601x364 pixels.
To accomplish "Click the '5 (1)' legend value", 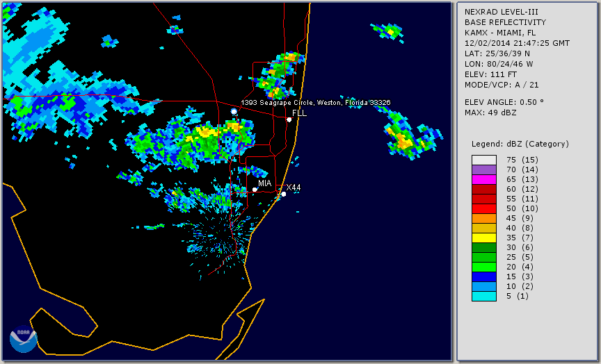I will pyautogui.click(x=518, y=296).
